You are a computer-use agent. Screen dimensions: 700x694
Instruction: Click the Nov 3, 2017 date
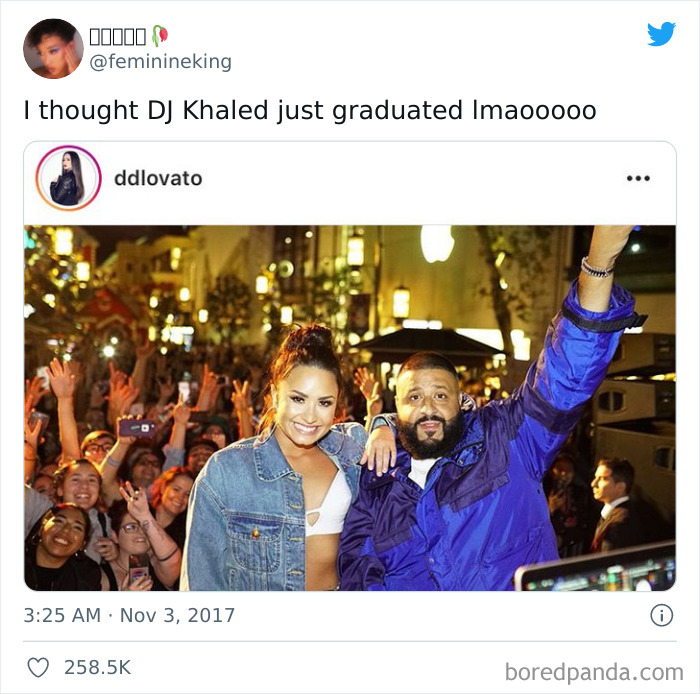pos(178,615)
